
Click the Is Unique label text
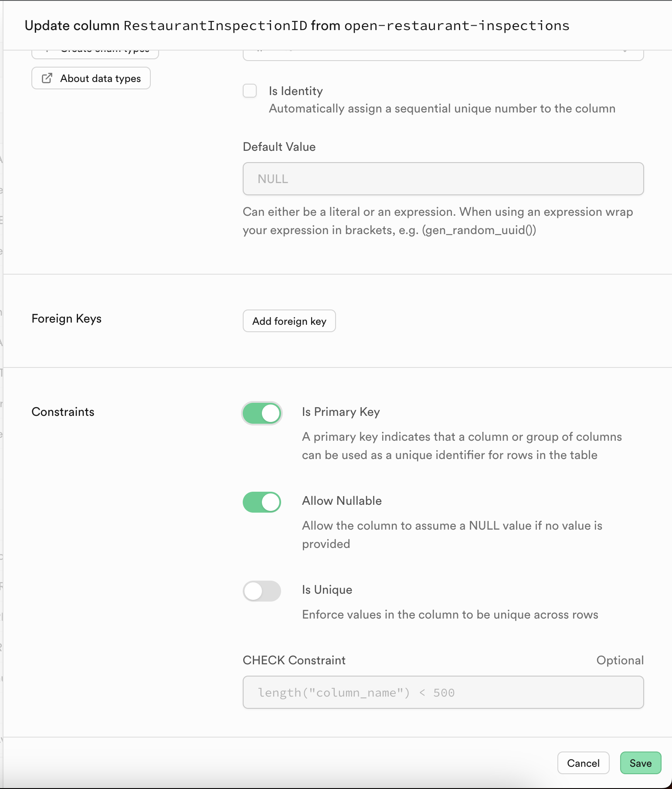tap(327, 590)
